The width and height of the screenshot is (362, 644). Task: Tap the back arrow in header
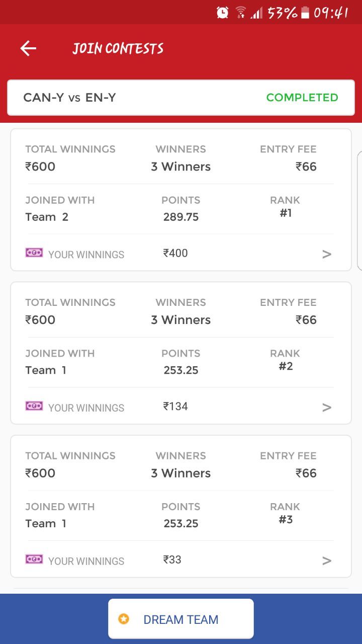tap(28, 48)
